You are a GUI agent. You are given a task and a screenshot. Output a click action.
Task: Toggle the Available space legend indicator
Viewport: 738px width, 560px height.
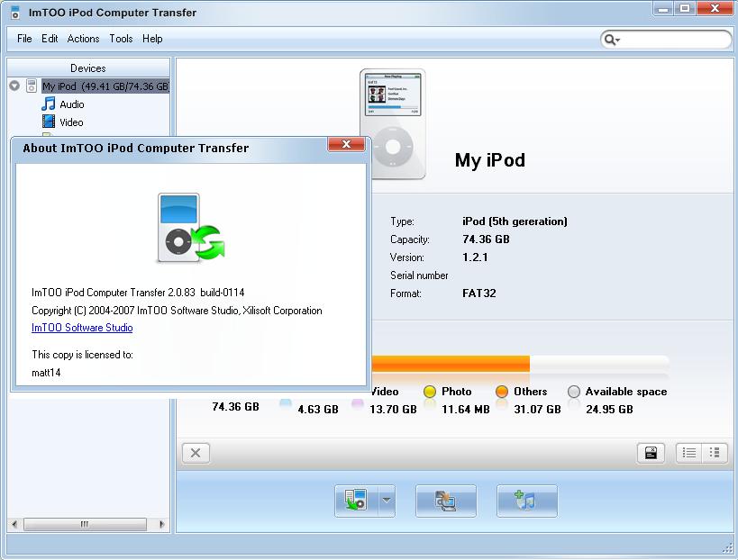(x=573, y=392)
